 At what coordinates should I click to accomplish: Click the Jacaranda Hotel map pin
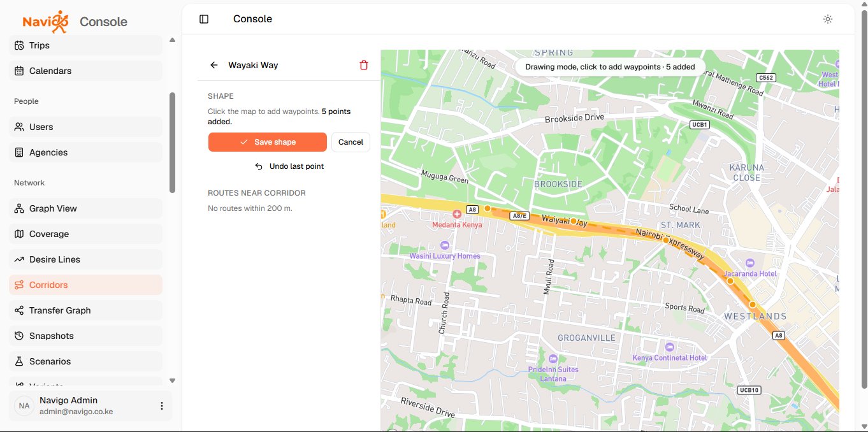click(749, 263)
